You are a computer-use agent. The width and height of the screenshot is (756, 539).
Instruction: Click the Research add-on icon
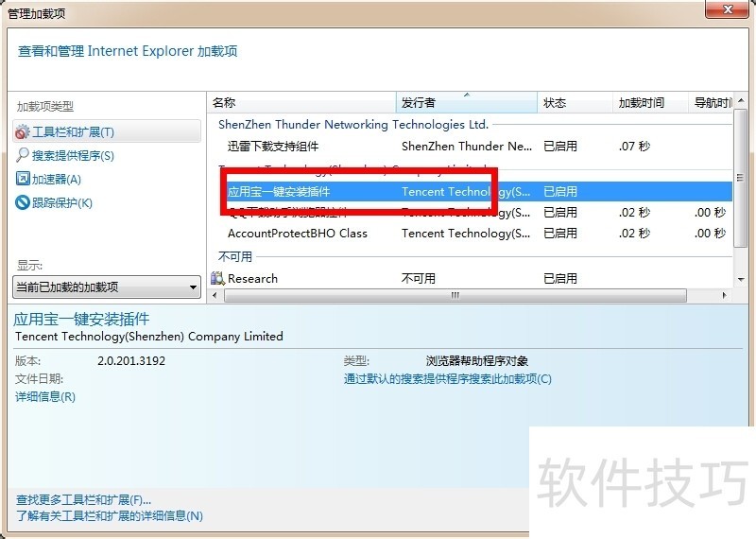pos(218,278)
